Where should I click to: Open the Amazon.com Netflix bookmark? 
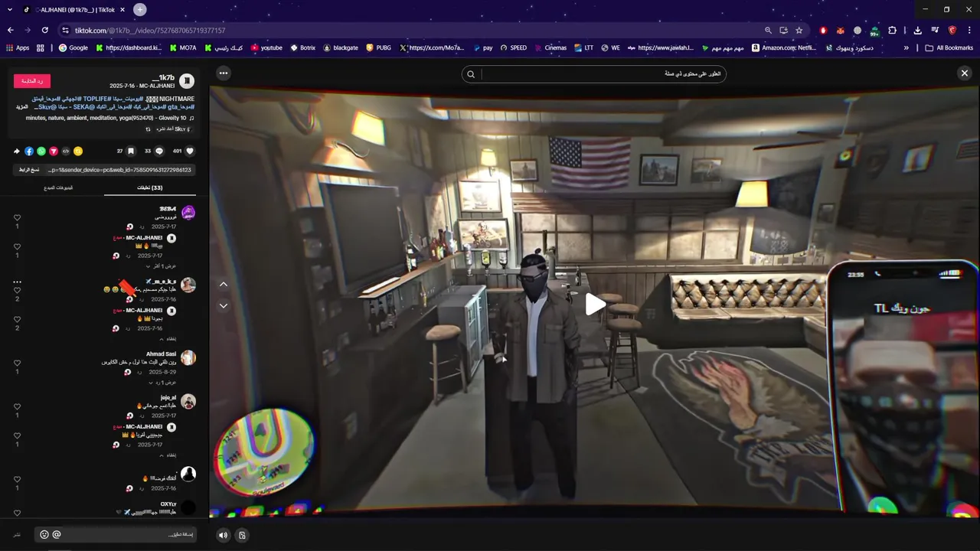783,47
